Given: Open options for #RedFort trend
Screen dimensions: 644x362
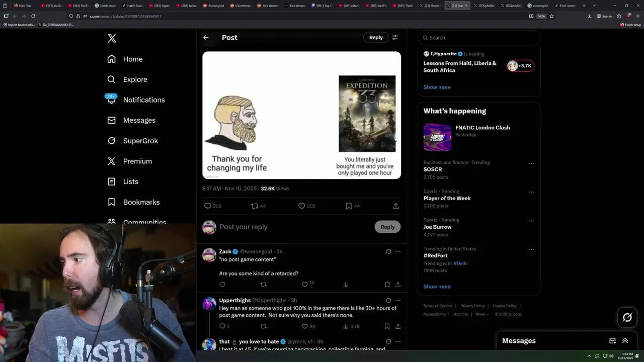Looking at the screenshot, I should click(531, 250).
